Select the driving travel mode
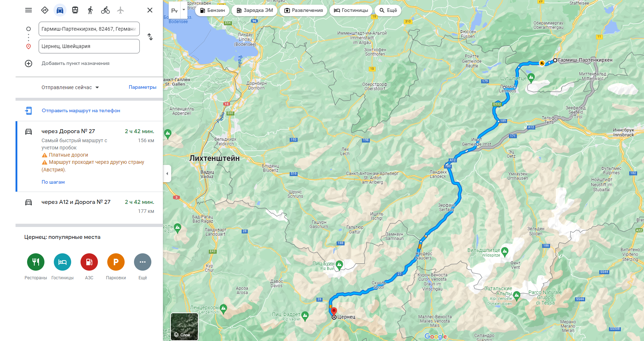This screenshot has height=341, width=644. coord(60,10)
